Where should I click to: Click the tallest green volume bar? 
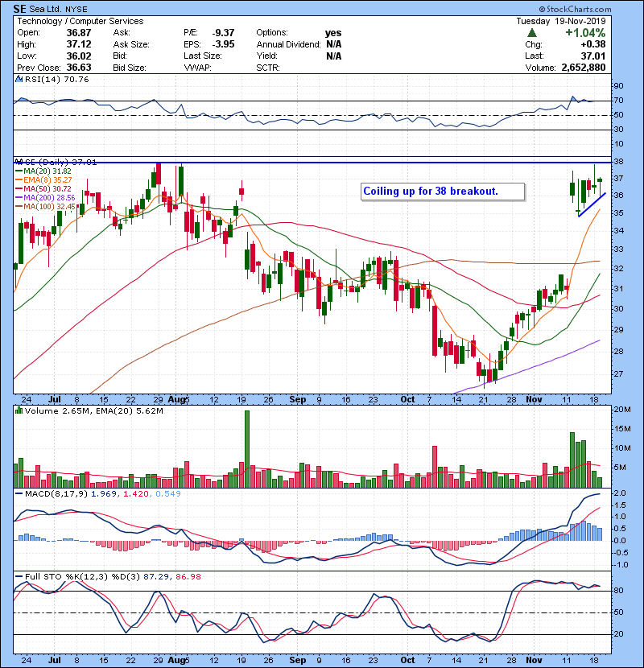click(x=247, y=449)
